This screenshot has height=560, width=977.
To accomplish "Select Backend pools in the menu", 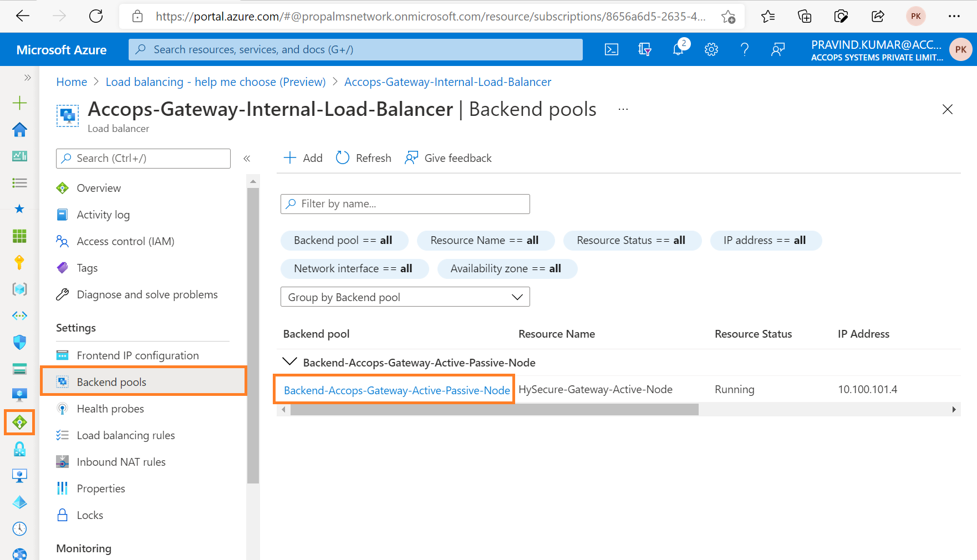I will pyautogui.click(x=144, y=381).
